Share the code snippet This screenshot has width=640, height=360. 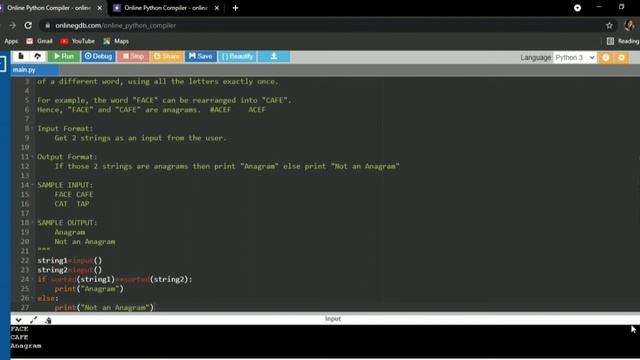(167, 56)
